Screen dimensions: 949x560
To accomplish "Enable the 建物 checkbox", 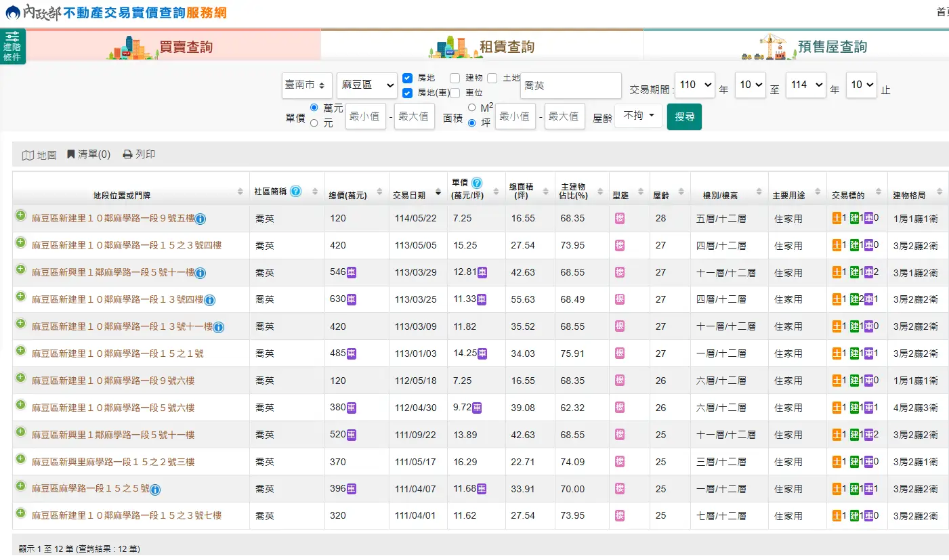I will [x=455, y=78].
